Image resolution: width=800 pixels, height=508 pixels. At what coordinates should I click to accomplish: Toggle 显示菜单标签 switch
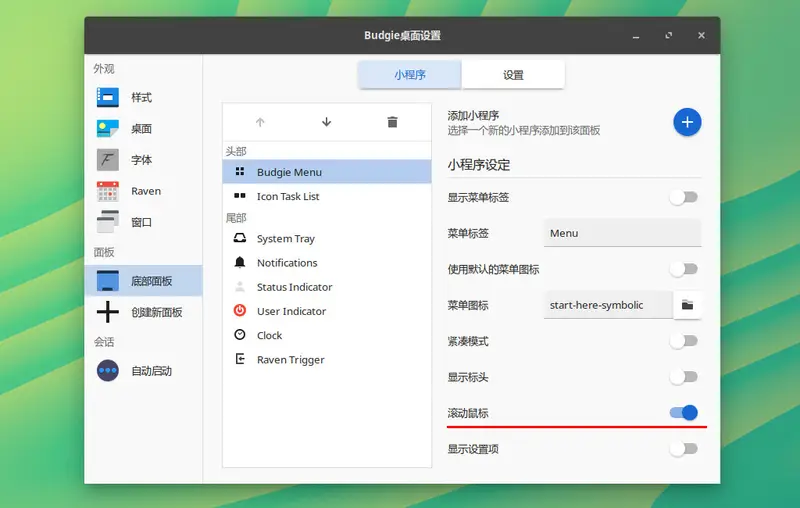[x=683, y=197]
